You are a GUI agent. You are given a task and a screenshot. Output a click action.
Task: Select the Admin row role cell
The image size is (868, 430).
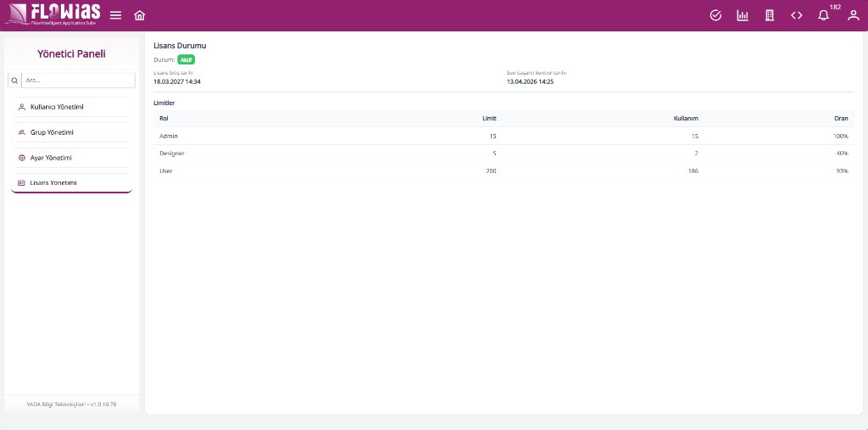pos(169,136)
